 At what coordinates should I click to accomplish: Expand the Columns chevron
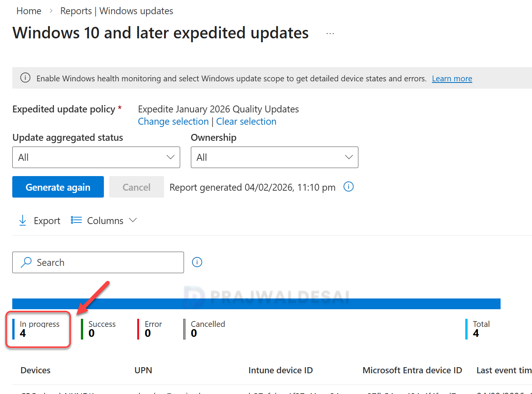click(x=133, y=220)
